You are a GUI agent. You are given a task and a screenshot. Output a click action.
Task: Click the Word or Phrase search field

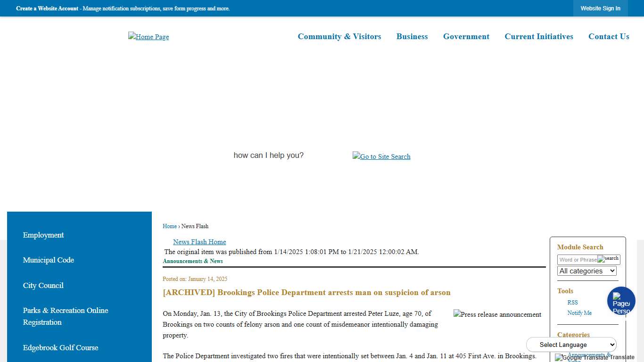coord(578,260)
